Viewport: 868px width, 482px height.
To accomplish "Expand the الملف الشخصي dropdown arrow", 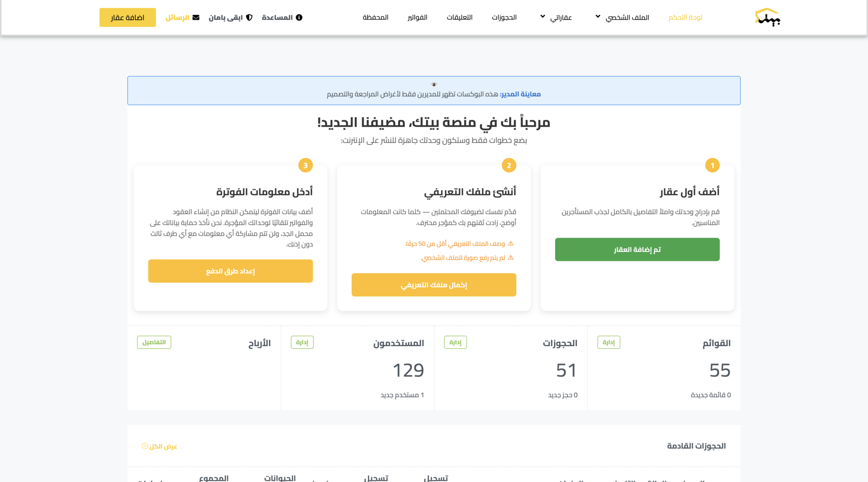I will [x=598, y=17].
